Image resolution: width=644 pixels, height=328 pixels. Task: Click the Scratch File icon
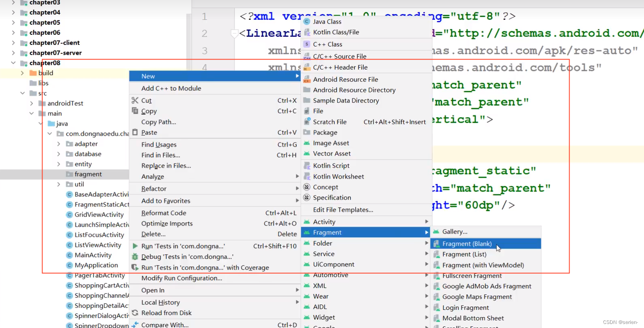click(307, 121)
